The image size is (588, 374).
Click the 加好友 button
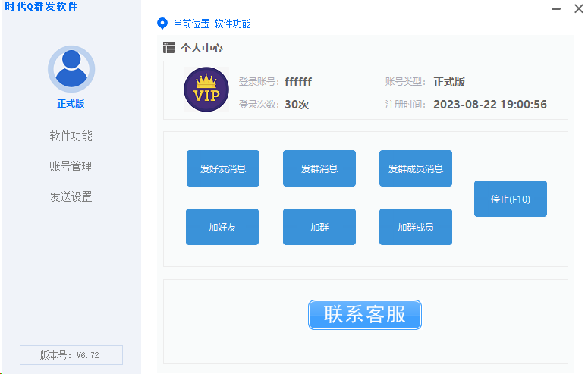[x=222, y=227]
